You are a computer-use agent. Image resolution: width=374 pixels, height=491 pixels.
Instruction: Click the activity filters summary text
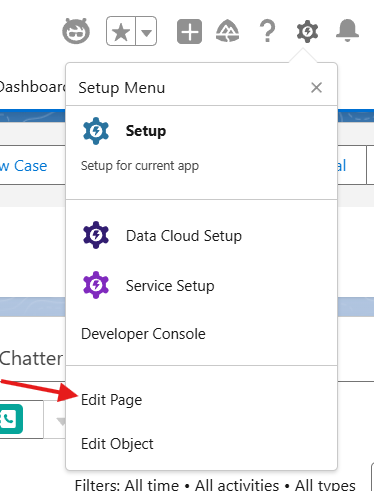tap(215, 485)
